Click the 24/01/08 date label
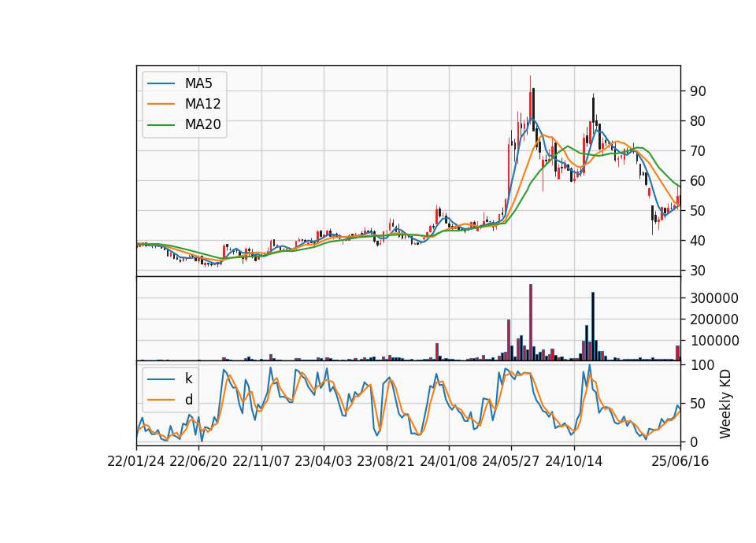The height and width of the screenshot is (543, 756). coord(449,461)
